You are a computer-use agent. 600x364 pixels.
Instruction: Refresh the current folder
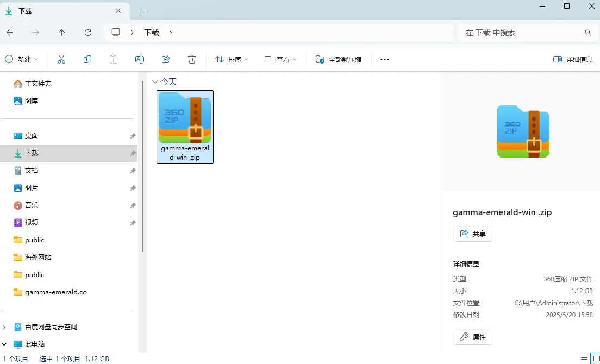coord(88,33)
